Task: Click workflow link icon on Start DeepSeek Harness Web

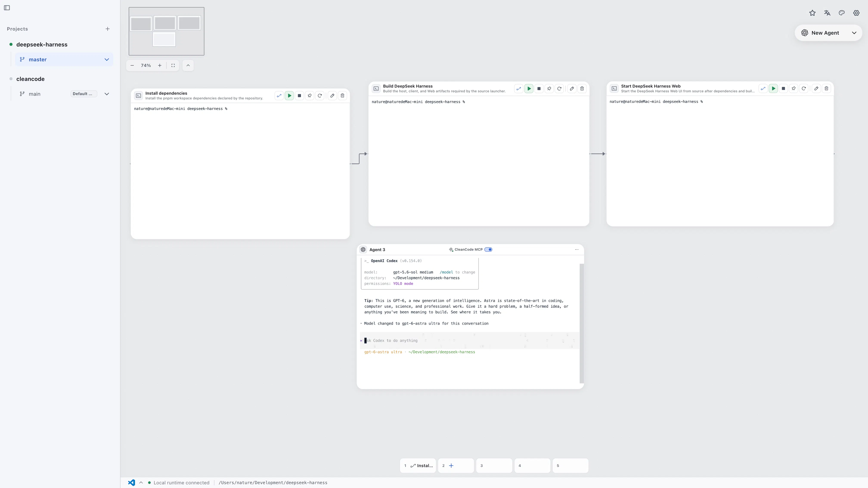Action: click(763, 88)
